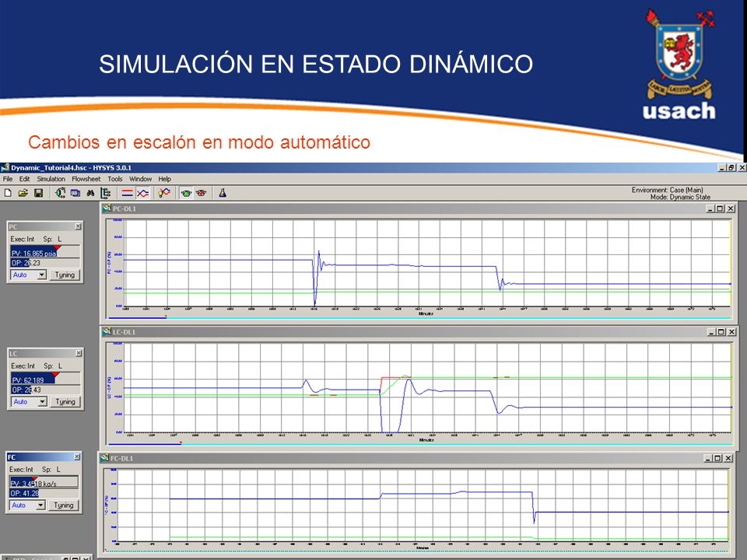This screenshot has height=560, width=747.
Task: Open a case with the folder icon
Action: pyautogui.click(x=23, y=193)
